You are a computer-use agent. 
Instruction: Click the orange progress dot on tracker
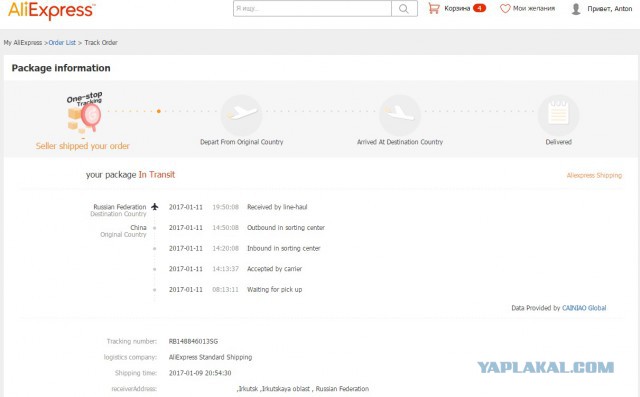159,111
